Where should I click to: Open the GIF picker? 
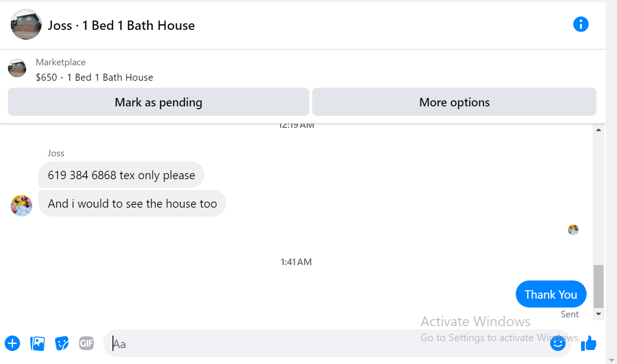86,343
